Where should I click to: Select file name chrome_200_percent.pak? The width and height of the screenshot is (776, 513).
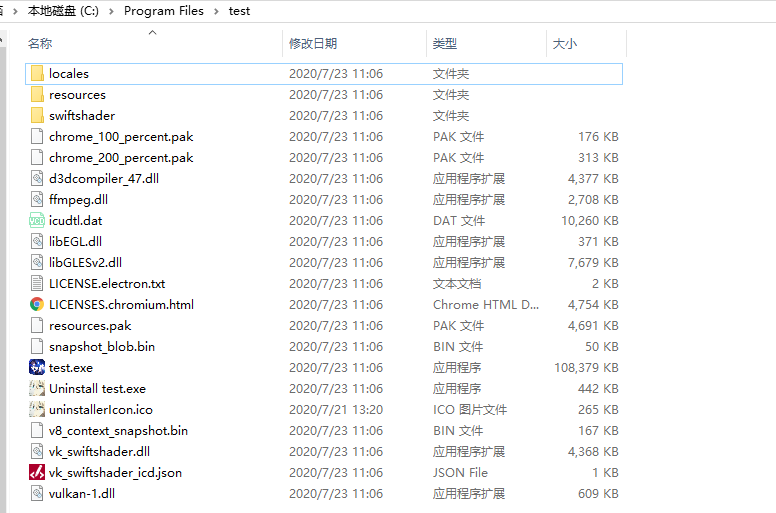[121, 158]
